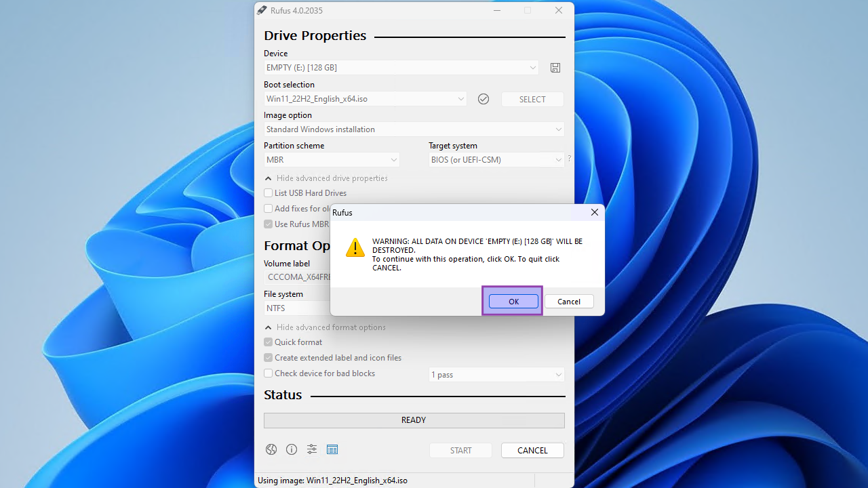Click the START button
Screen dimensions: 868x488
pyautogui.click(x=460, y=451)
